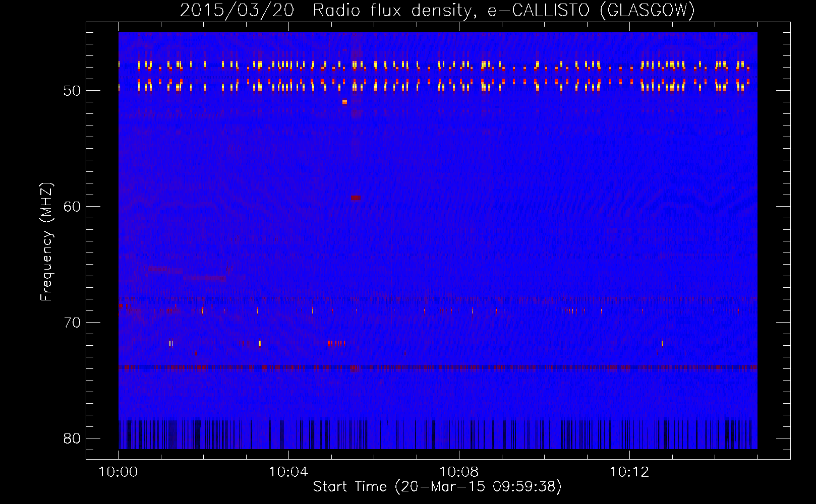Select the plot title '2015/03/20 Radio flux density'

(327, 10)
